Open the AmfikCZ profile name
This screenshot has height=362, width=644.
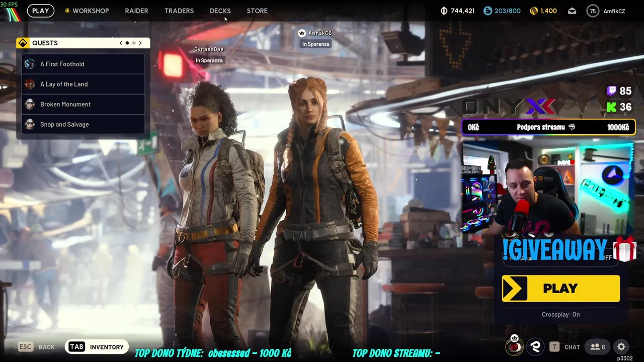click(x=614, y=11)
